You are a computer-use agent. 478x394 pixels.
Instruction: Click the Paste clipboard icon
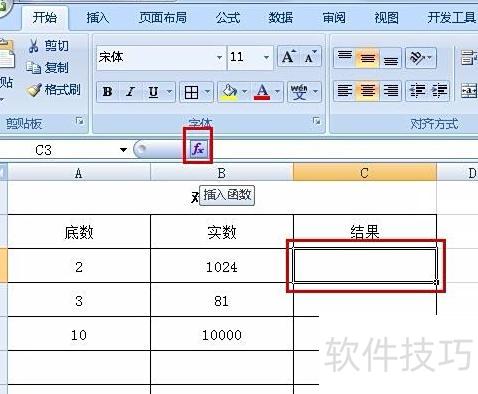click(7, 55)
